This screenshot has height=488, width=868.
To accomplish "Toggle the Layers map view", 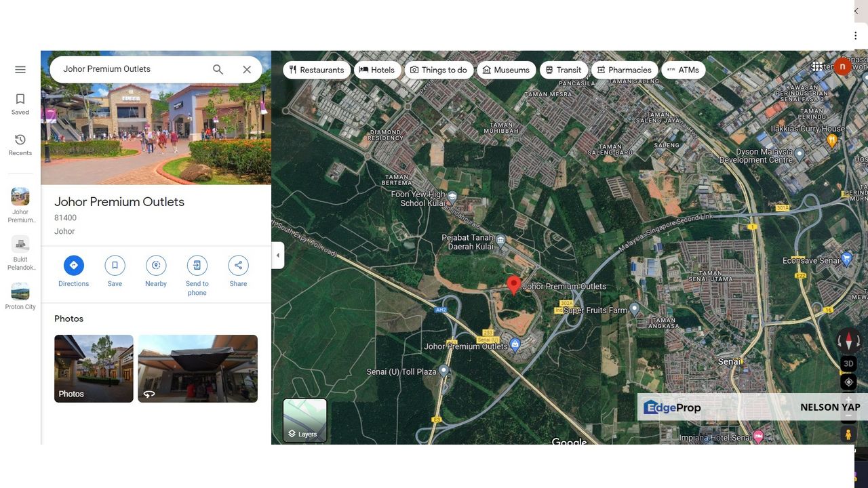I will [304, 420].
